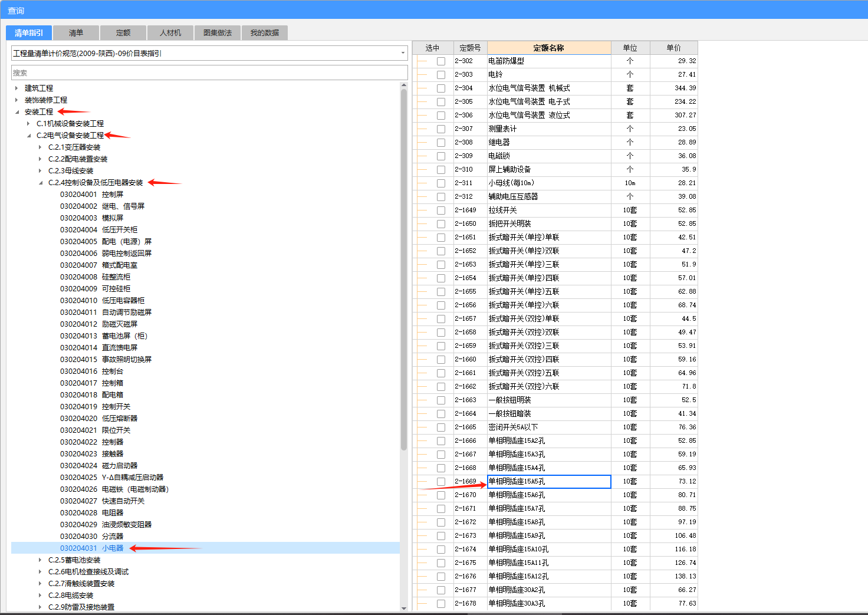
Task: Select tree item 030204031 小电器
Action: 91,548
